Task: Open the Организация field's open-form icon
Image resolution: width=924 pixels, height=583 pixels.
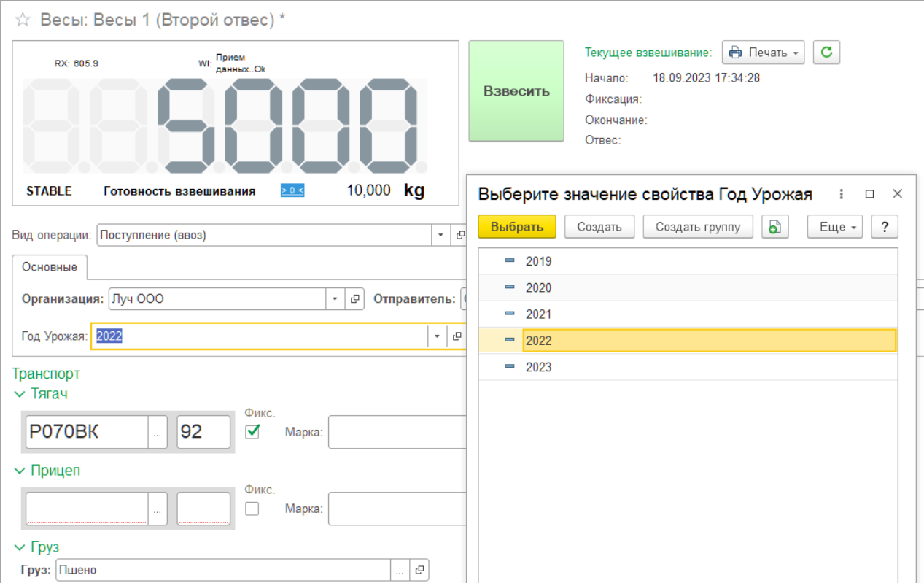Action: (x=354, y=299)
